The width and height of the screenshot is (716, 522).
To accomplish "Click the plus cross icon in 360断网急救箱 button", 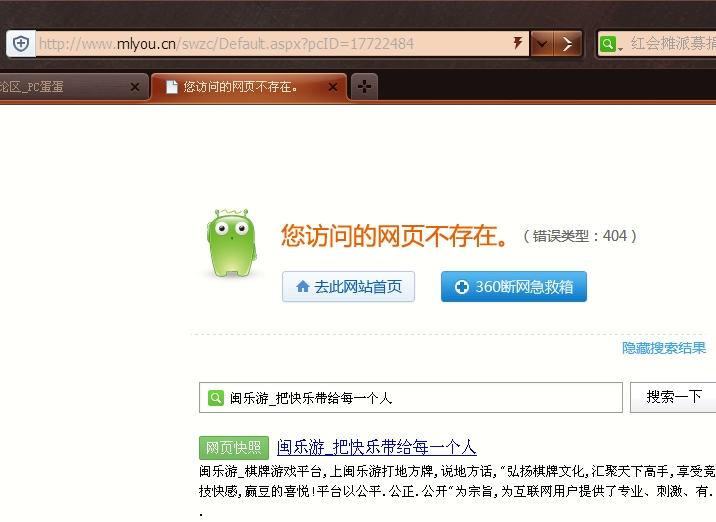I will (x=462, y=287).
